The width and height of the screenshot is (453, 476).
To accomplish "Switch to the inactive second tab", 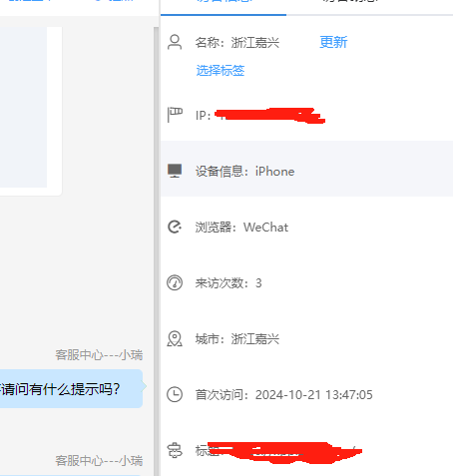I will point(351,5).
